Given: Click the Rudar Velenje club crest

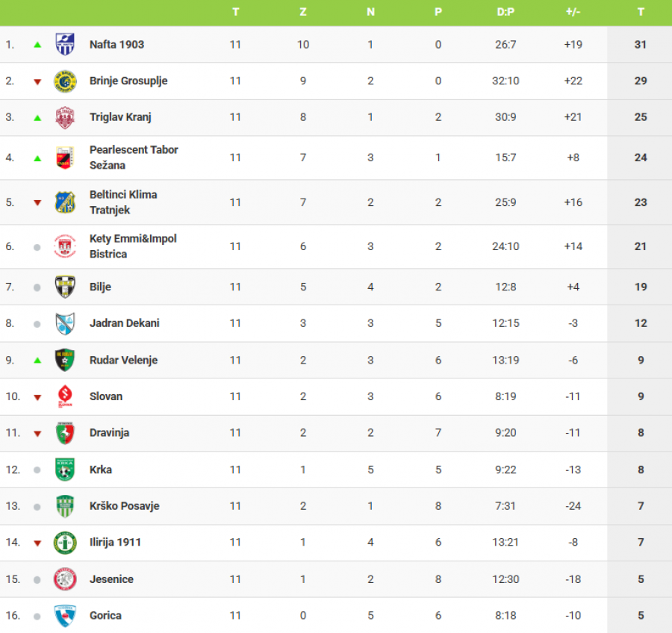Looking at the screenshot, I should coord(65,360).
